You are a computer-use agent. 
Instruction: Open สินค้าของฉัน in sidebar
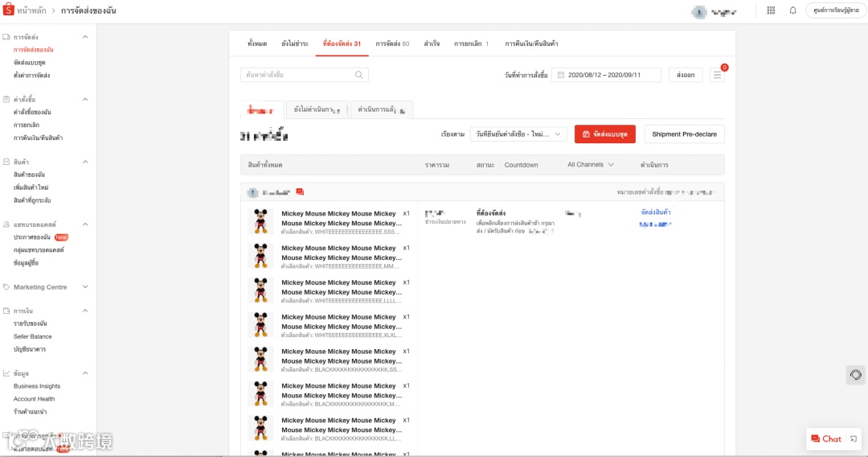click(x=29, y=175)
